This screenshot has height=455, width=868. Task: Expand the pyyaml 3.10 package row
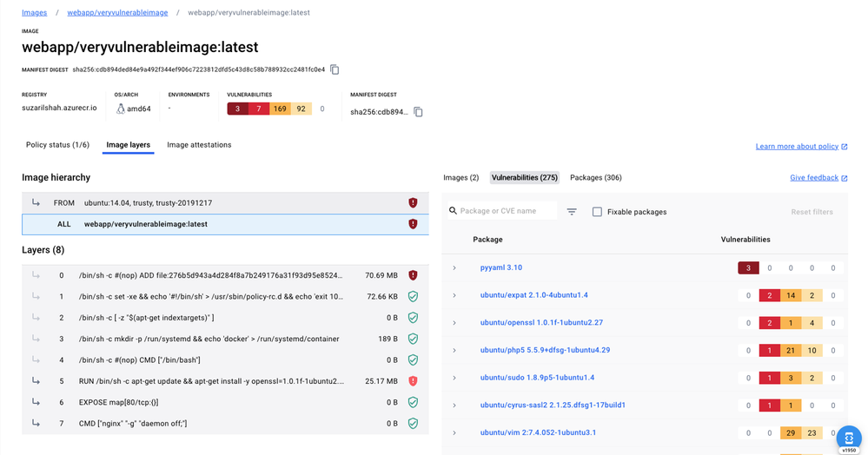coord(454,268)
